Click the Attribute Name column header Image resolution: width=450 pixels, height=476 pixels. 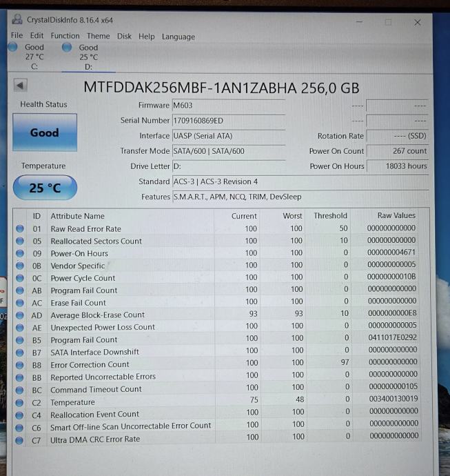coord(77,216)
